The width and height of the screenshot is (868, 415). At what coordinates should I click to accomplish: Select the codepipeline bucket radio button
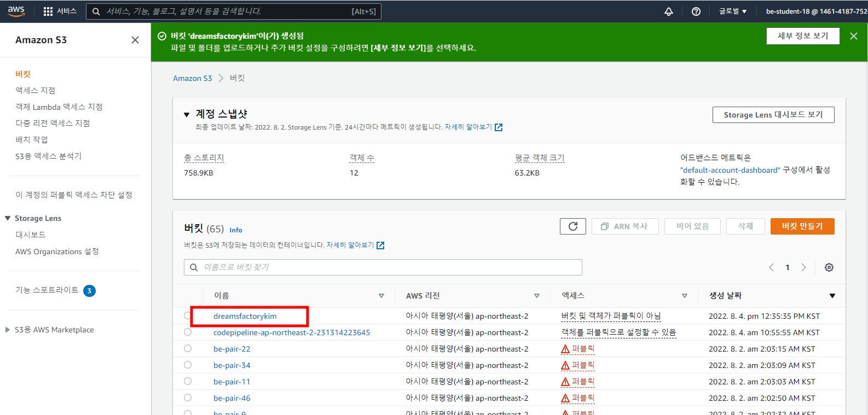coord(188,332)
